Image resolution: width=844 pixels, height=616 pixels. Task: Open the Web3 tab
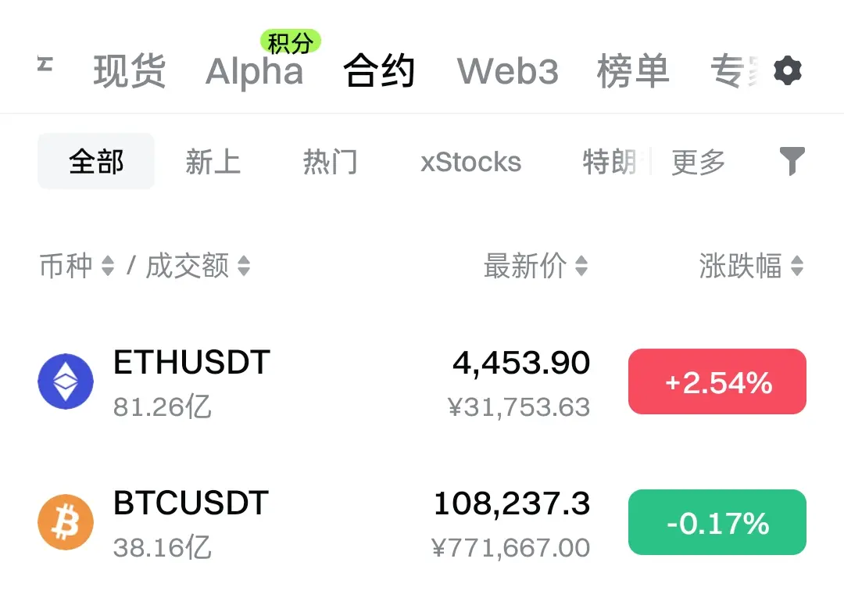(x=508, y=71)
